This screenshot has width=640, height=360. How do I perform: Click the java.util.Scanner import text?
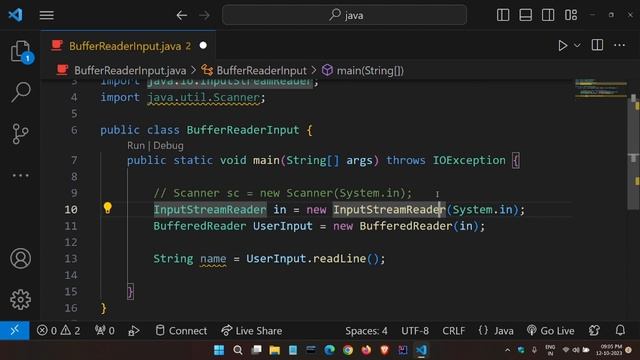[203, 98]
